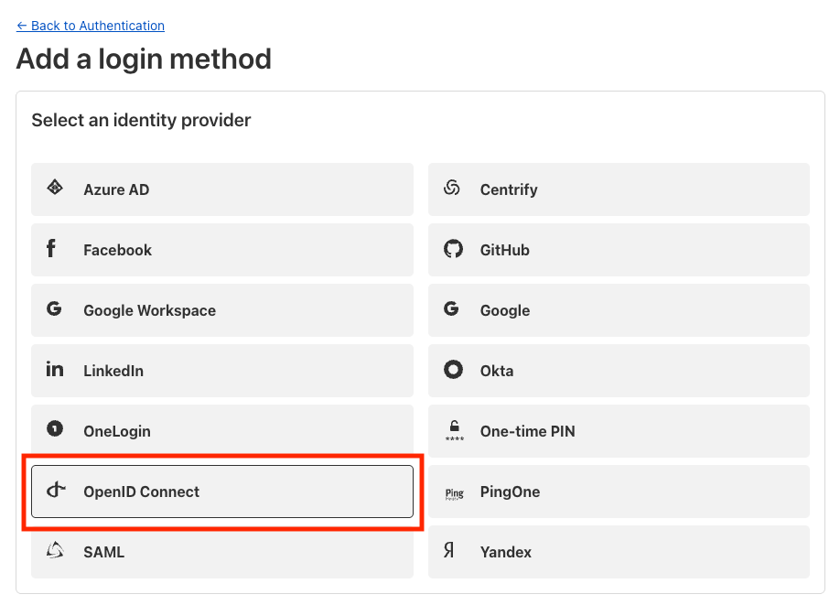Click the Facebook f logo icon
840x616 pixels.
(51, 249)
